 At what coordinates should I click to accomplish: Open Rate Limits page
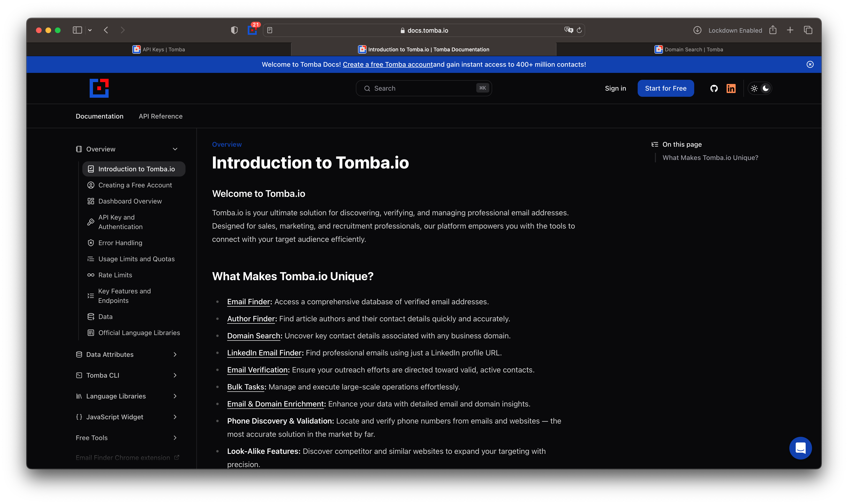pyautogui.click(x=134, y=275)
